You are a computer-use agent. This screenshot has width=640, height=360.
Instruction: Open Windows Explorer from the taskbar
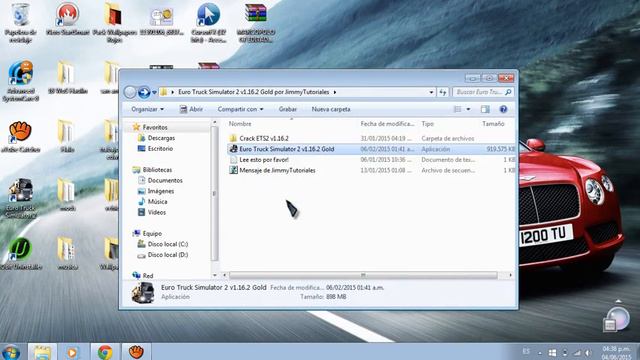coord(42,352)
